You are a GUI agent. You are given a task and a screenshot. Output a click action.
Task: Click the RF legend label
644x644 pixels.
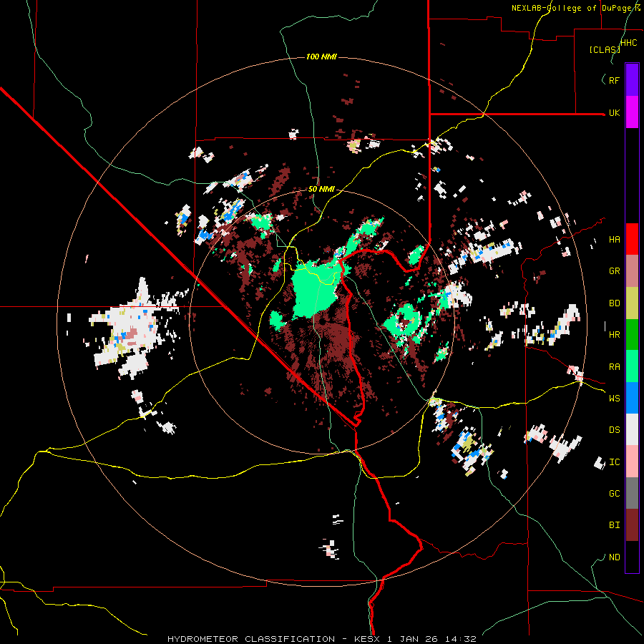614,80
